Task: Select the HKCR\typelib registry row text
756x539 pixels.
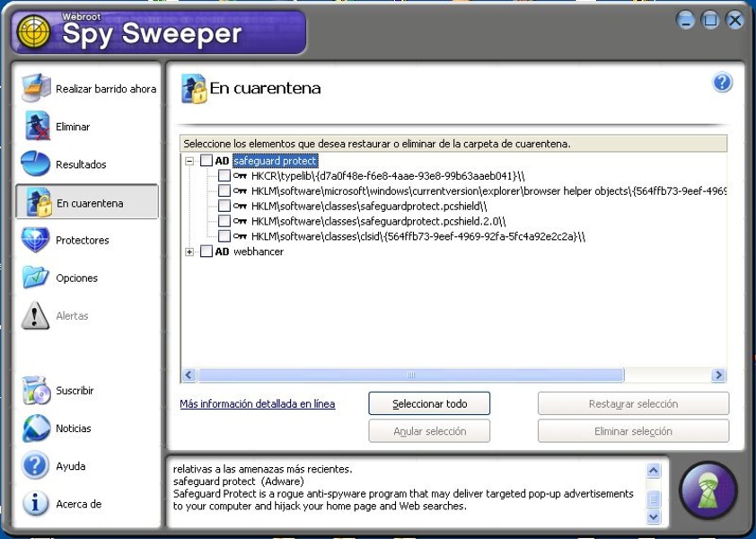Action: pos(388,176)
